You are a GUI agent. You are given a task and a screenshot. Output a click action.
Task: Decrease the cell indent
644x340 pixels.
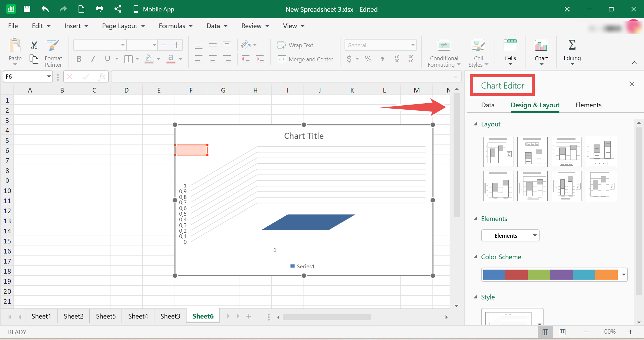(x=246, y=59)
